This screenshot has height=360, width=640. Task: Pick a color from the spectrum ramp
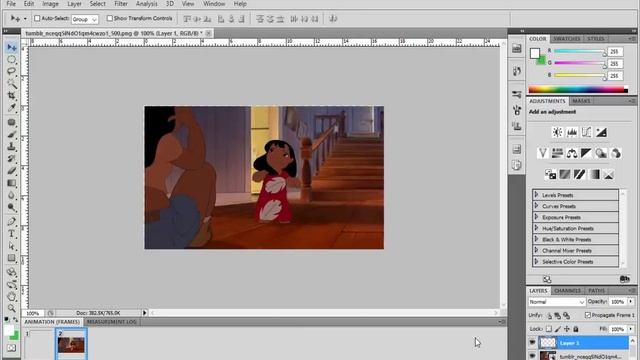point(578,89)
